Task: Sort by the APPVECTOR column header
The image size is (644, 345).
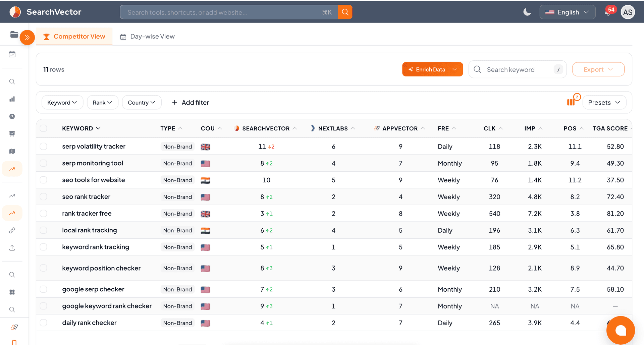Action: [x=399, y=128]
